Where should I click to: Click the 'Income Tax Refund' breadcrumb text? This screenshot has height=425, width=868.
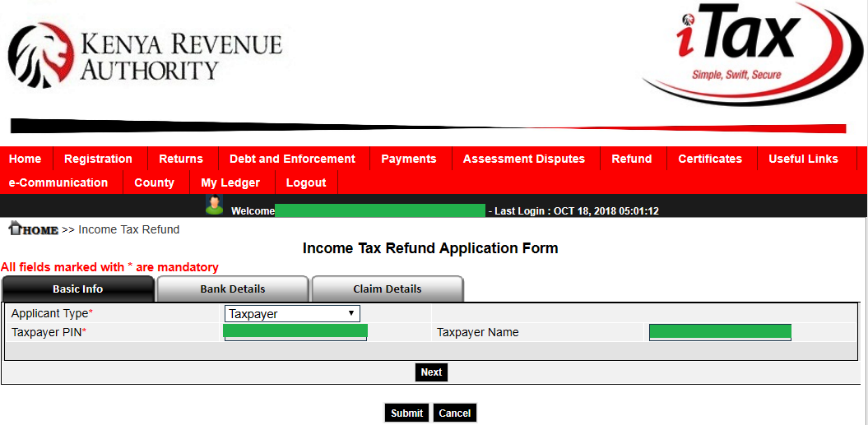(x=129, y=229)
